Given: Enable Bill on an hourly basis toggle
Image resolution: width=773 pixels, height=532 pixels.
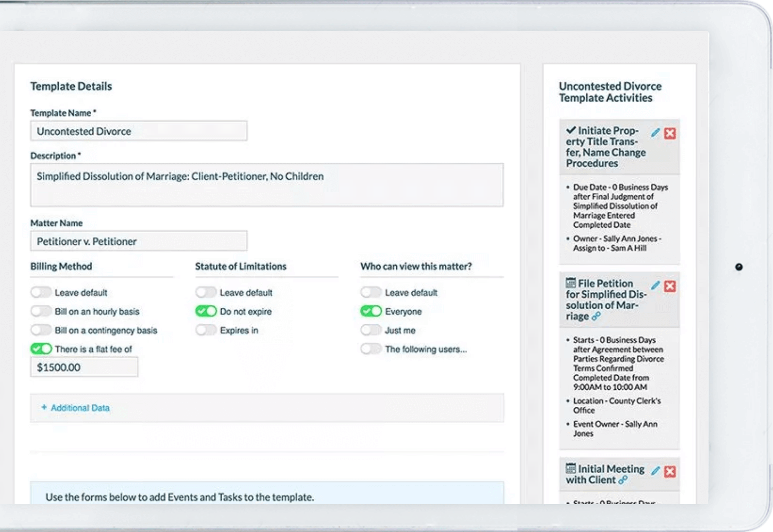Looking at the screenshot, I should (41, 311).
